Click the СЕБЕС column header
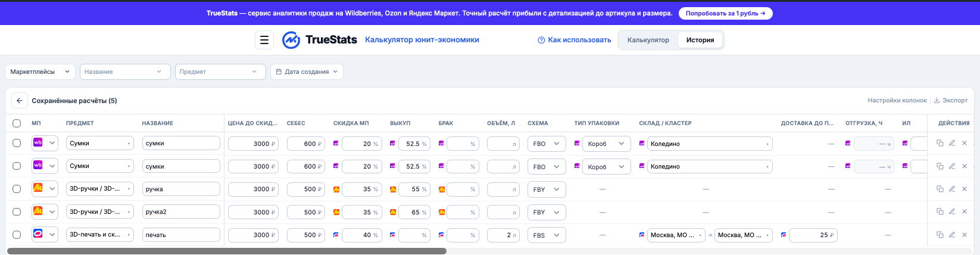Screen dimensions: 980x255 [296, 123]
